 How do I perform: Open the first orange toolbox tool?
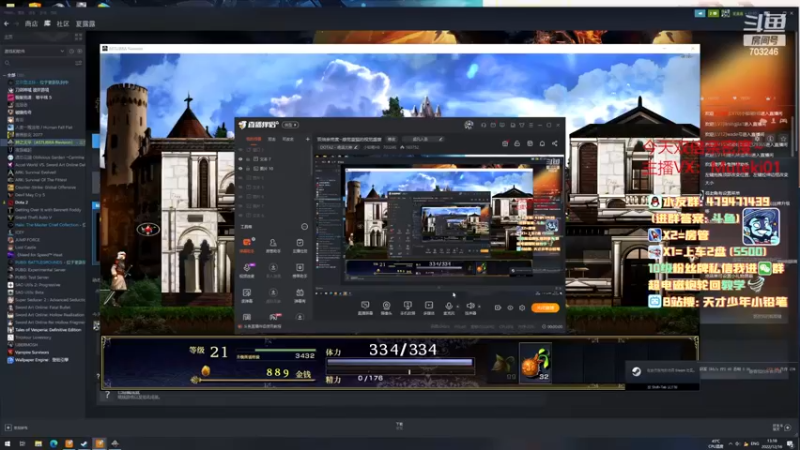coord(247,244)
